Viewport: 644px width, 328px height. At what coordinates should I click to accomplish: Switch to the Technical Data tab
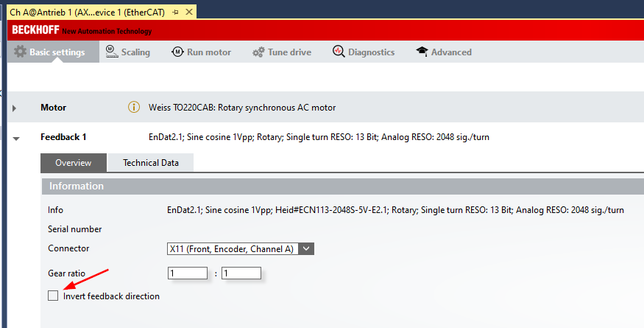150,163
